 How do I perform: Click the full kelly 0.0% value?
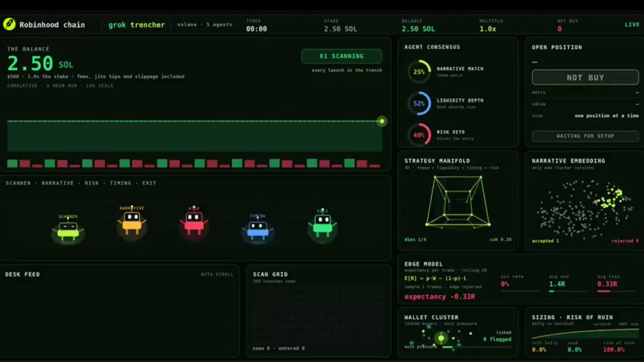pos(539,350)
